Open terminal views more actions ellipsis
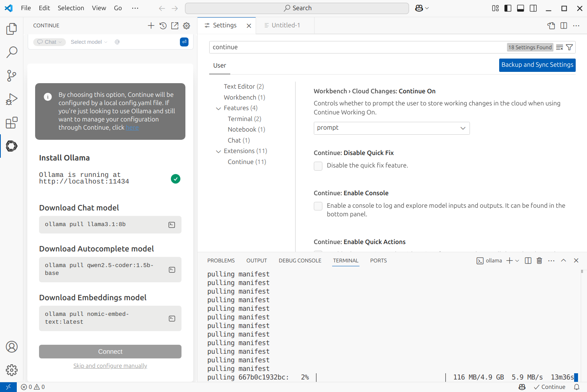The image size is (587, 392). click(x=551, y=260)
